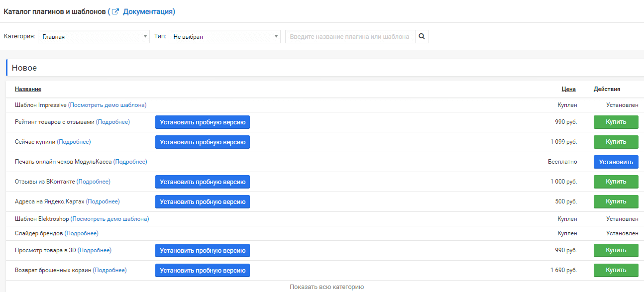This screenshot has width=644, height=292.
Task: Show the entire category list
Action: 327,287
